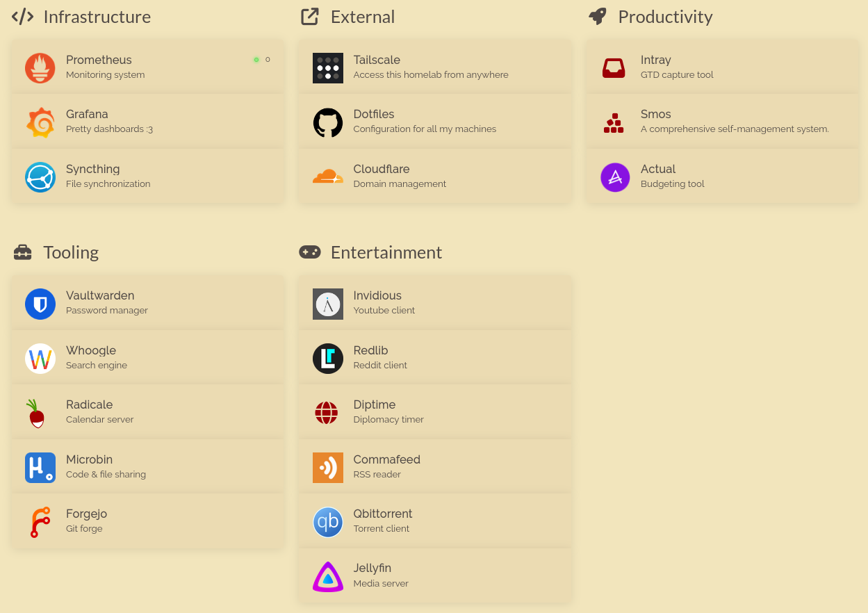Screen dimensions: 868x613
Task: Click the Smos red blocks icon
Action: (614, 123)
